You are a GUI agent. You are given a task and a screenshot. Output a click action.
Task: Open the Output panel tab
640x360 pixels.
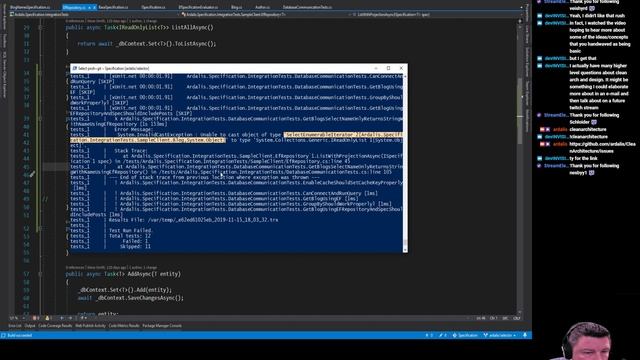pyautogui.click(x=30, y=326)
